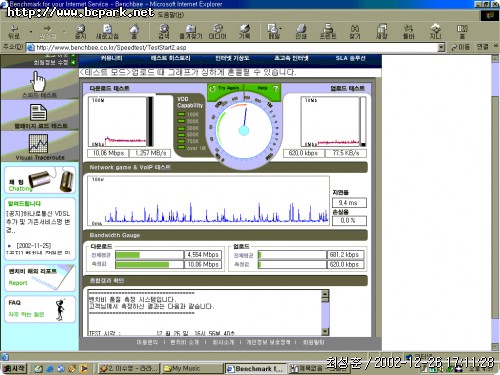Click the 시작 Start button on taskbar
The width and height of the screenshot is (500, 375).
[x=14, y=368]
